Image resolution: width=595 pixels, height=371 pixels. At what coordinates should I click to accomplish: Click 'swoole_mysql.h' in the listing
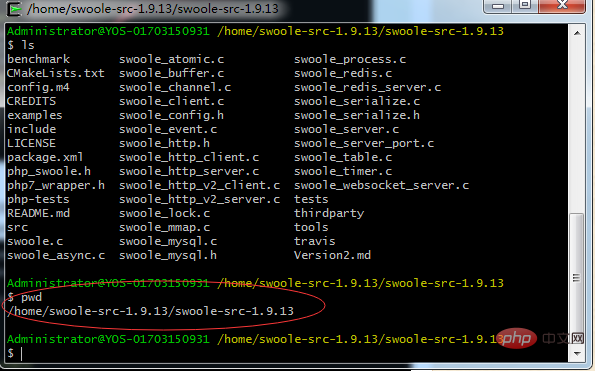point(168,255)
